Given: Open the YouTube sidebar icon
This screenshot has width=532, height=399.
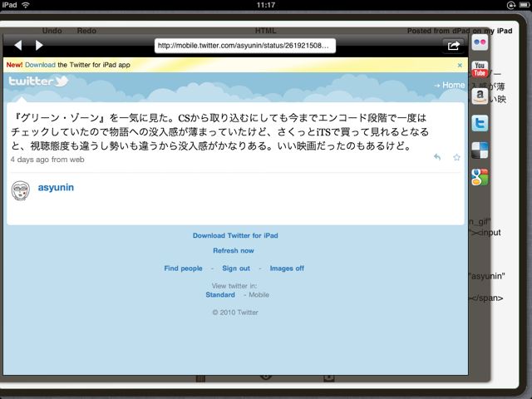Looking at the screenshot, I should [x=480, y=69].
